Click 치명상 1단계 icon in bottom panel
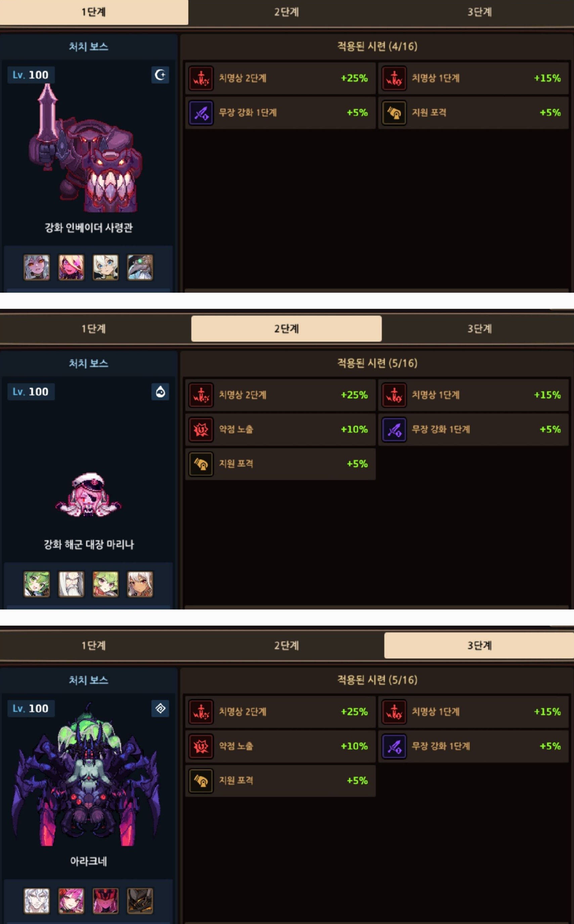574x924 pixels. point(394,712)
